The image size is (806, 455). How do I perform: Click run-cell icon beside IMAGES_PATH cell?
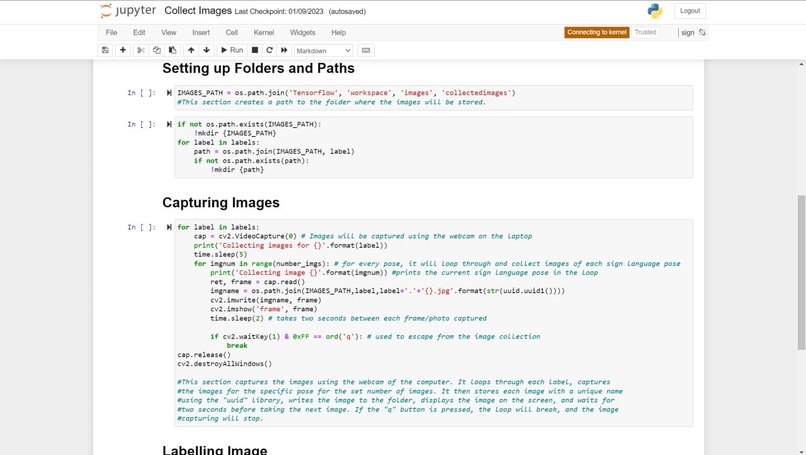coord(169,93)
